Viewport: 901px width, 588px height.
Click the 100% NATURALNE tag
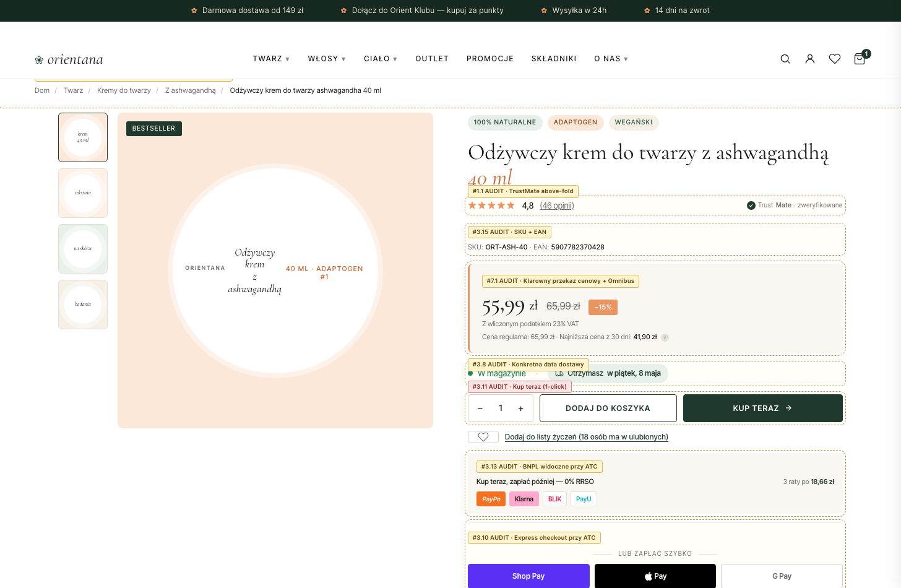click(x=505, y=123)
